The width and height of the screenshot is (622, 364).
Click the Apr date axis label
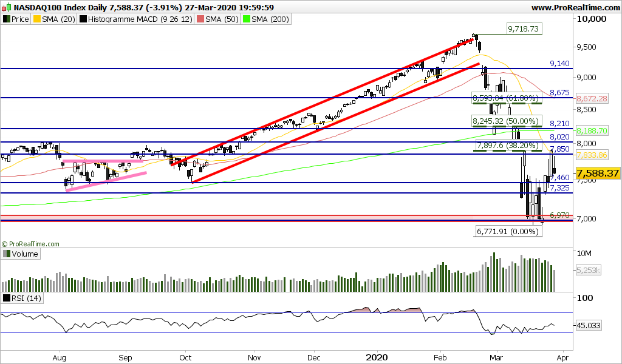pyautogui.click(x=562, y=358)
